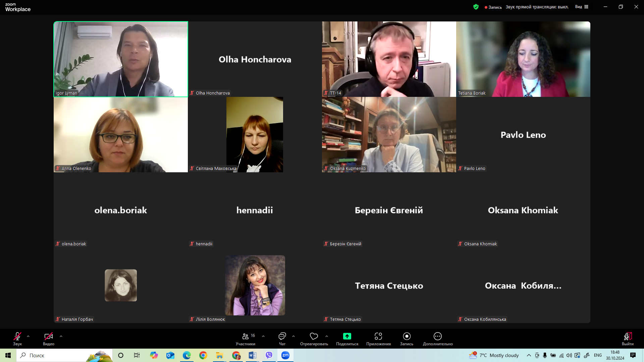Open File Explorer from the taskbar
Screen dimensions: 644x362
tap(220, 355)
